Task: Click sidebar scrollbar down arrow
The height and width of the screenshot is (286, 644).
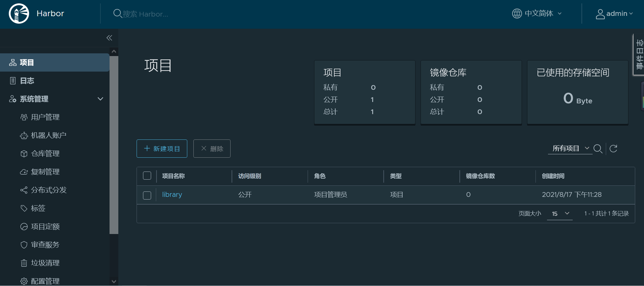Action: [114, 281]
